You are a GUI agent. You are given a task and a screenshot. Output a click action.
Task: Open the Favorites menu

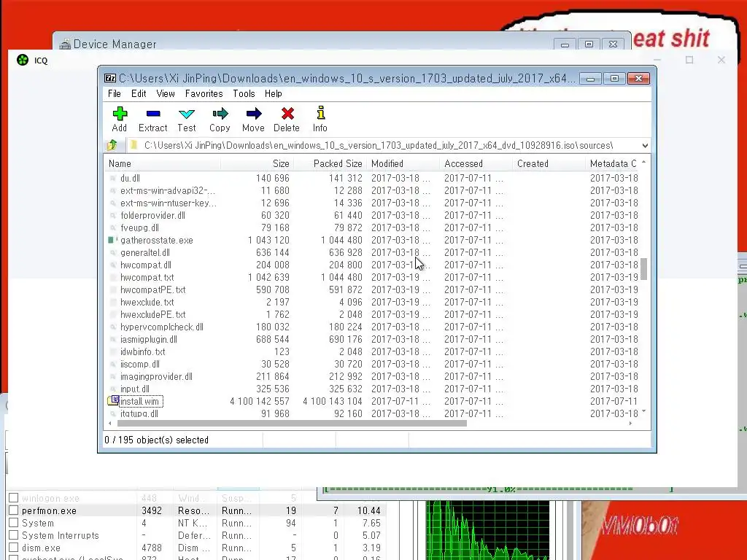[204, 93]
